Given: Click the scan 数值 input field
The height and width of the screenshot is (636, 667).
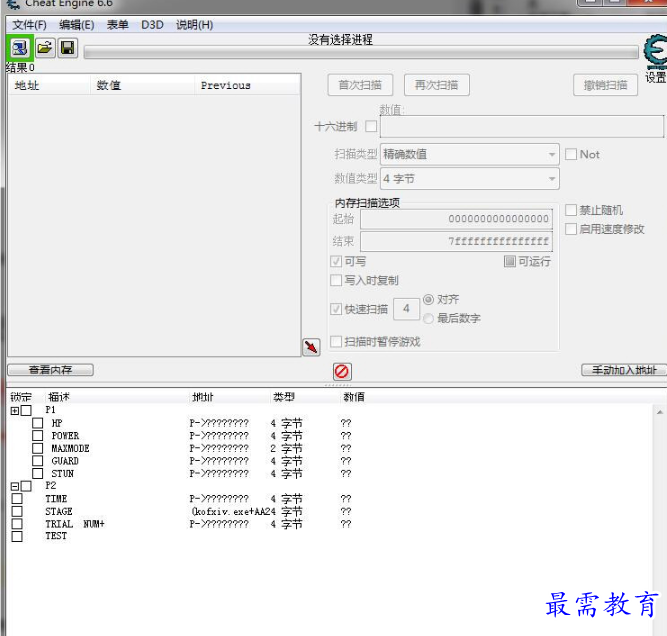Looking at the screenshot, I should 522,126.
